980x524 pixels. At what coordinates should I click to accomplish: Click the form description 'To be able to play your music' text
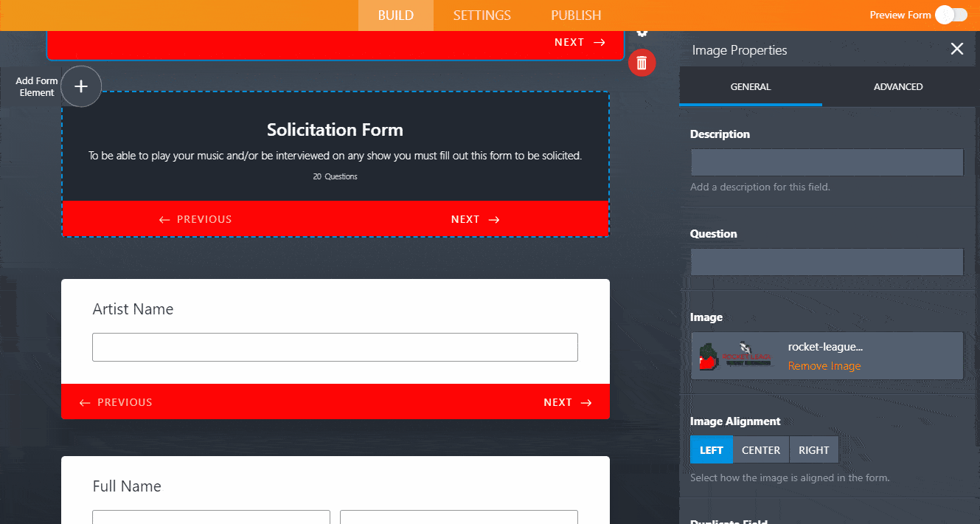pos(335,156)
